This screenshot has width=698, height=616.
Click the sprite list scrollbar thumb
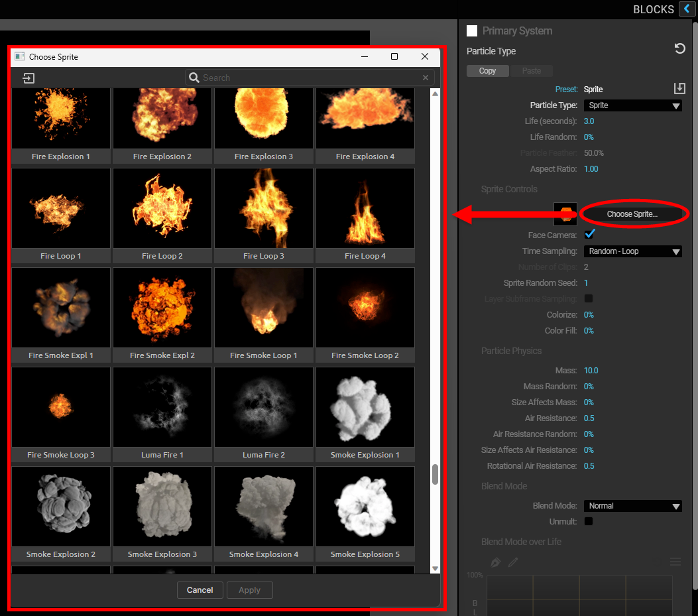(x=435, y=474)
